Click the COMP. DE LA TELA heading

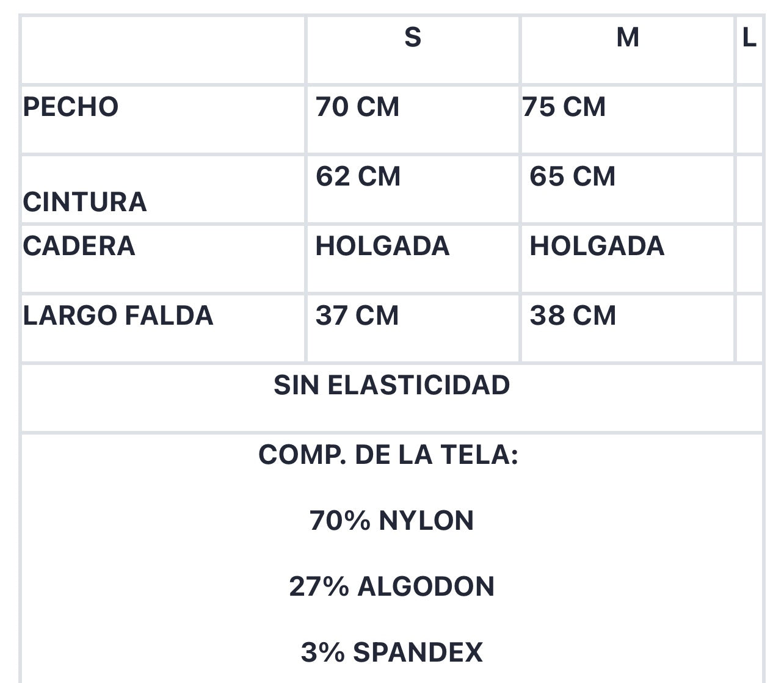pyautogui.click(x=388, y=455)
